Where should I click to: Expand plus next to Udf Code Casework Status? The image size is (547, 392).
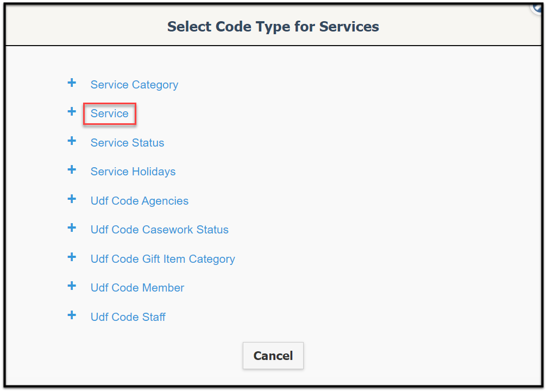click(72, 228)
